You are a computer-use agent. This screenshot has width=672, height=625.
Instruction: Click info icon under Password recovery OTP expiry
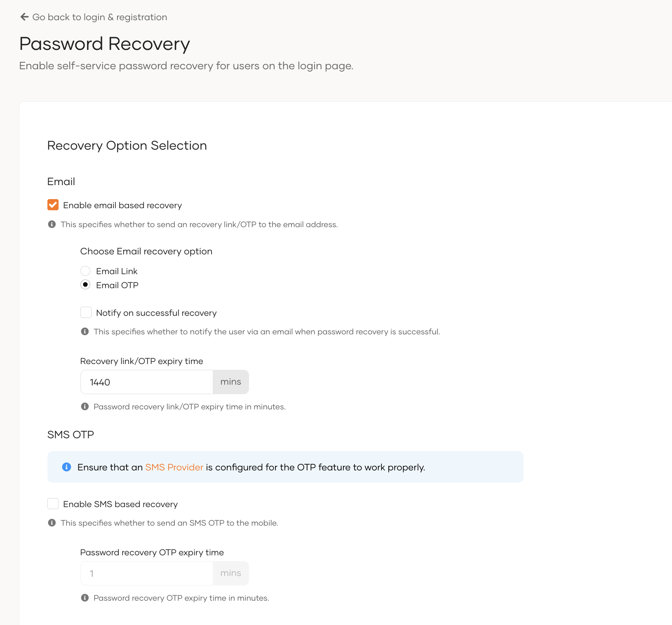pyautogui.click(x=85, y=597)
